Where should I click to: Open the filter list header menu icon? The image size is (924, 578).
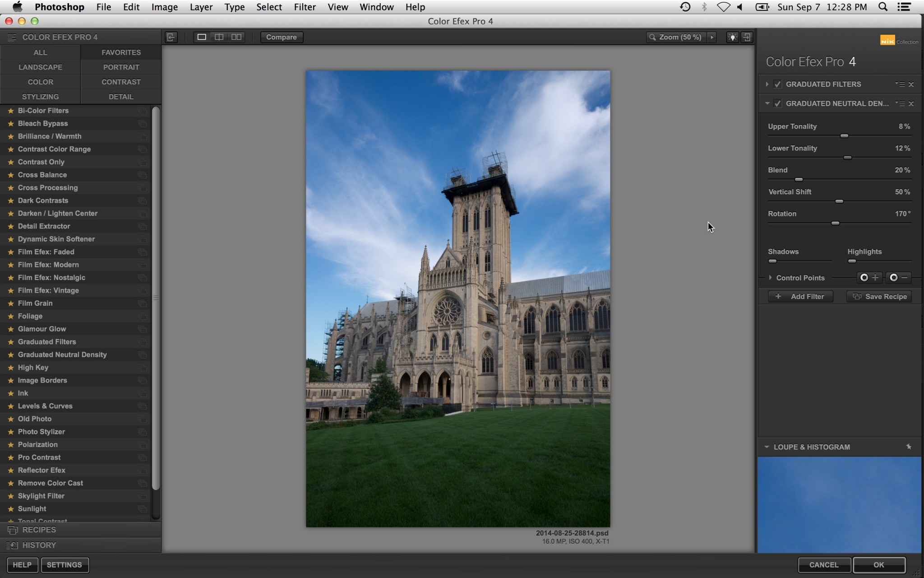12,37
